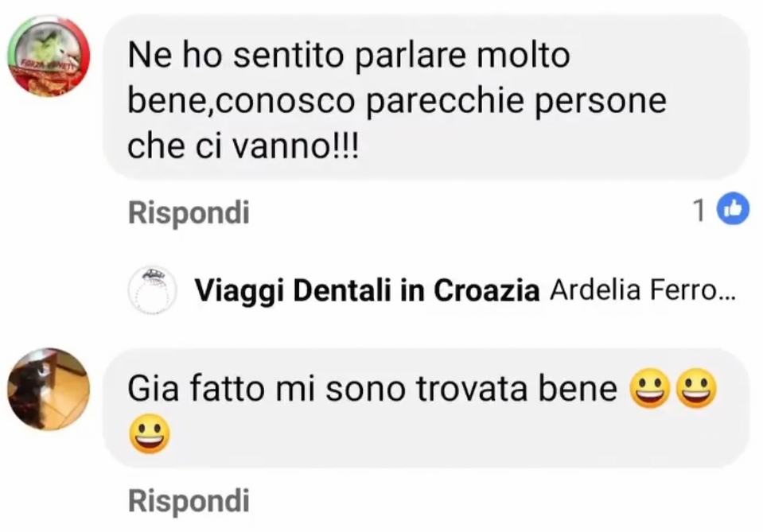This screenshot has height=532, width=763.
Task: Click the first grinning emoji after 'bene'
Action: tap(649, 389)
